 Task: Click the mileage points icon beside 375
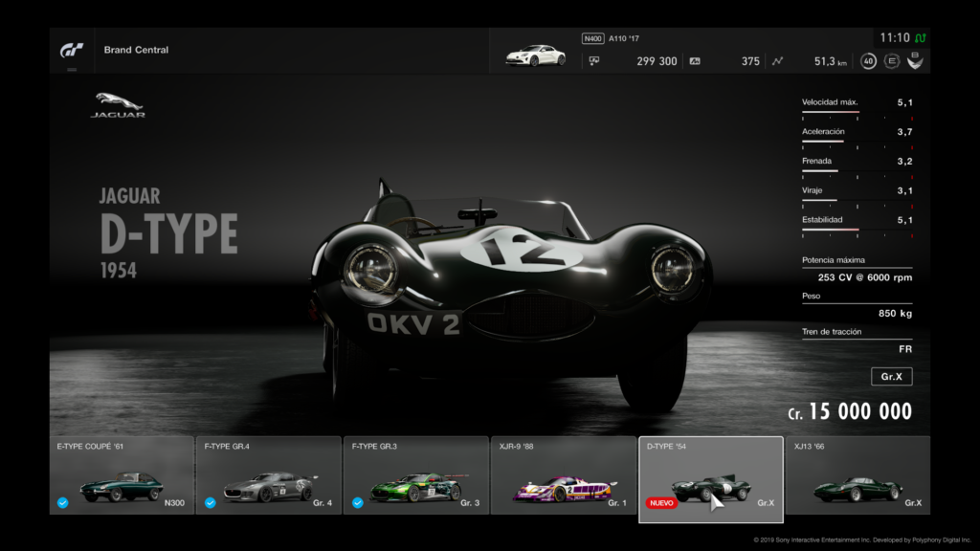click(695, 61)
